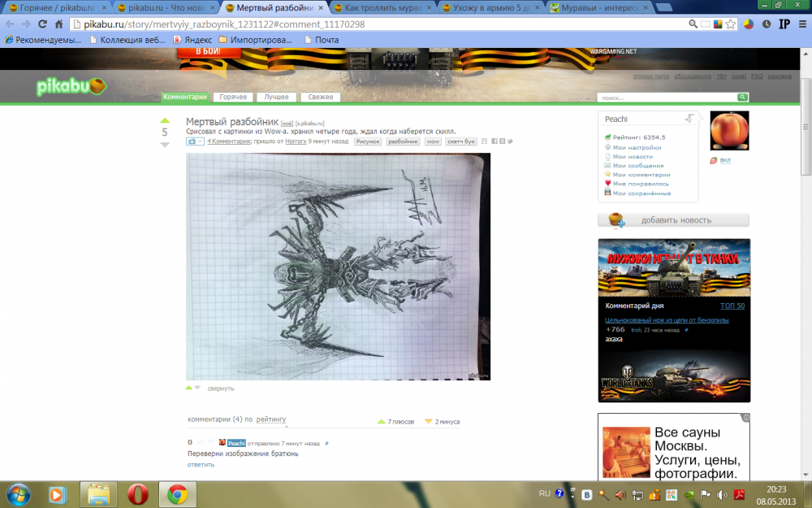The image size is (812, 508).
Task: Downvote the Peachi comment
Action: 210,442
